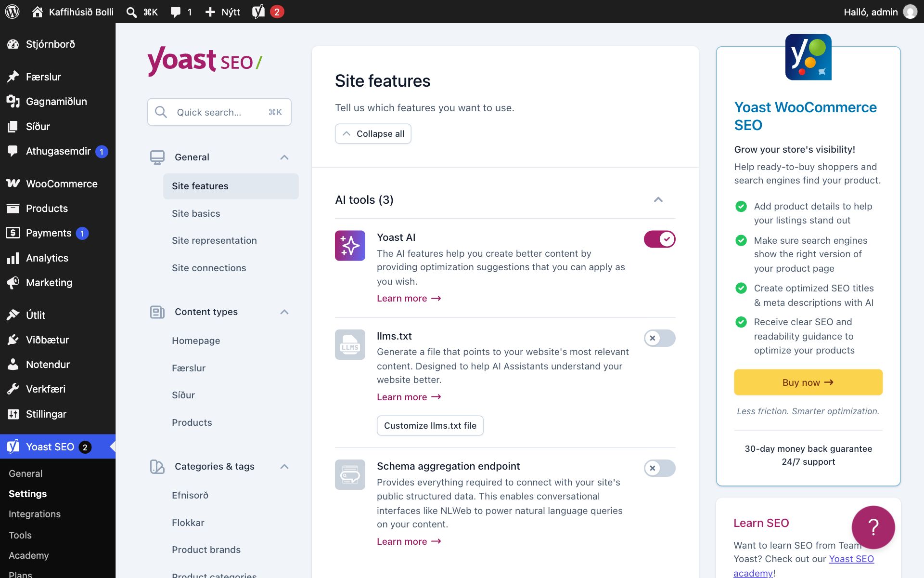Image resolution: width=924 pixels, height=578 pixels.
Task: Click the Yoast AI sparkle feature icon
Action: point(350,246)
